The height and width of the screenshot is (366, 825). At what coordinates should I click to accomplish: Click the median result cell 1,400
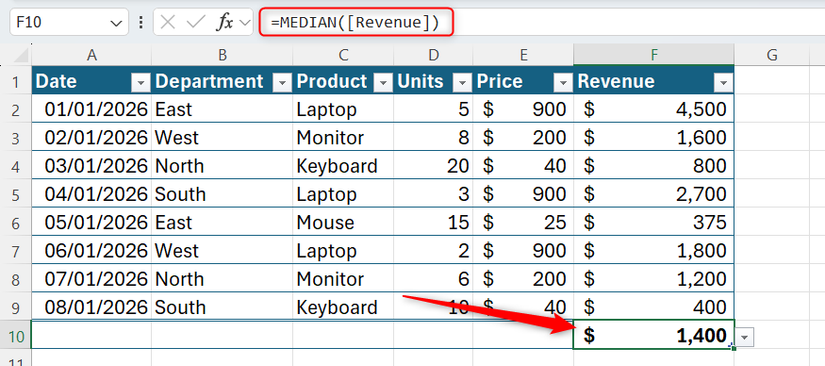pos(654,335)
